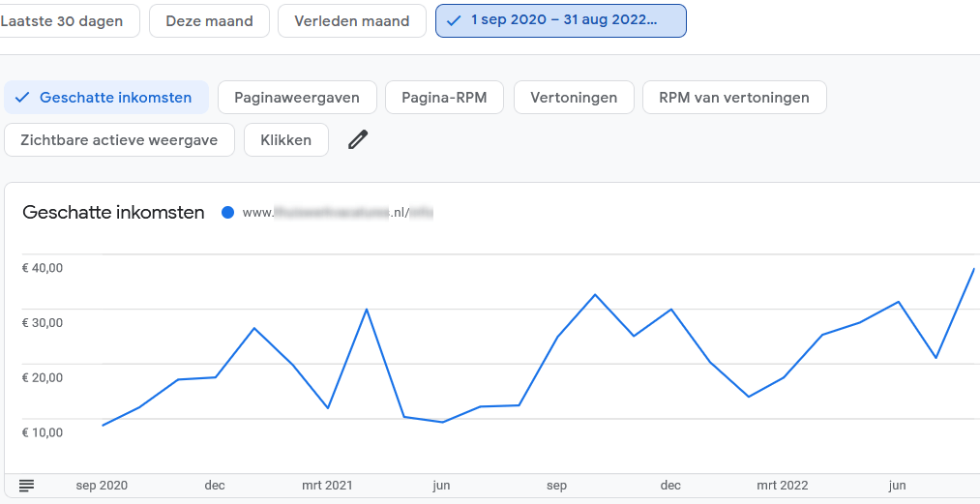This screenshot has height=504, width=980.
Task: Select the Laatste 30 dagen filter
Action: pos(68,20)
